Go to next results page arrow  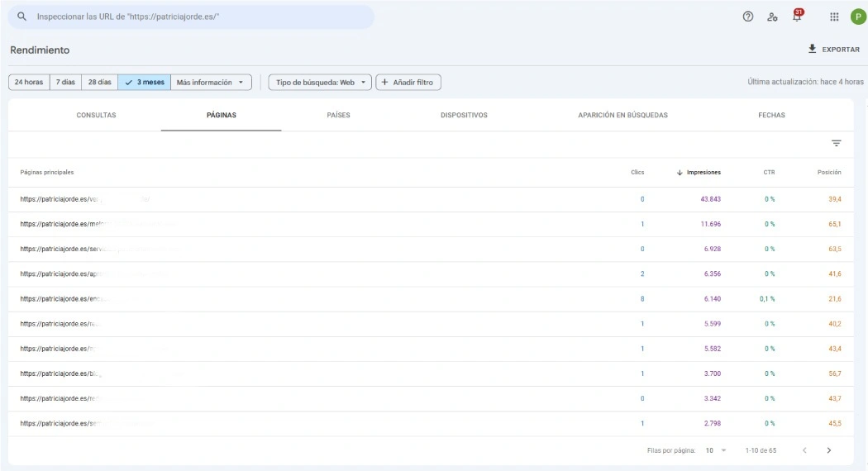tap(828, 450)
